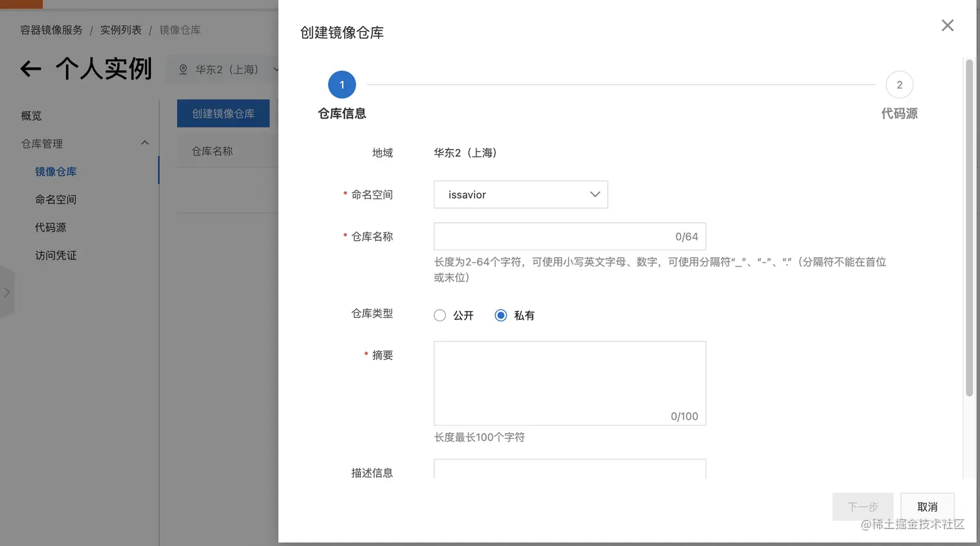Image resolution: width=980 pixels, height=546 pixels.
Task: Open 访问凭证 in the sidebar
Action: [56, 255]
